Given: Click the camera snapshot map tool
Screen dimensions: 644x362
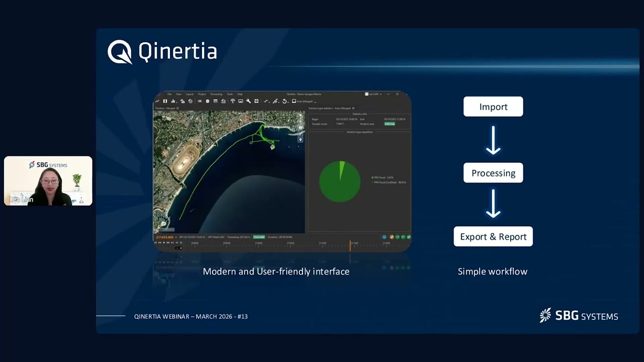Looking at the screenshot, I should (x=300, y=128).
